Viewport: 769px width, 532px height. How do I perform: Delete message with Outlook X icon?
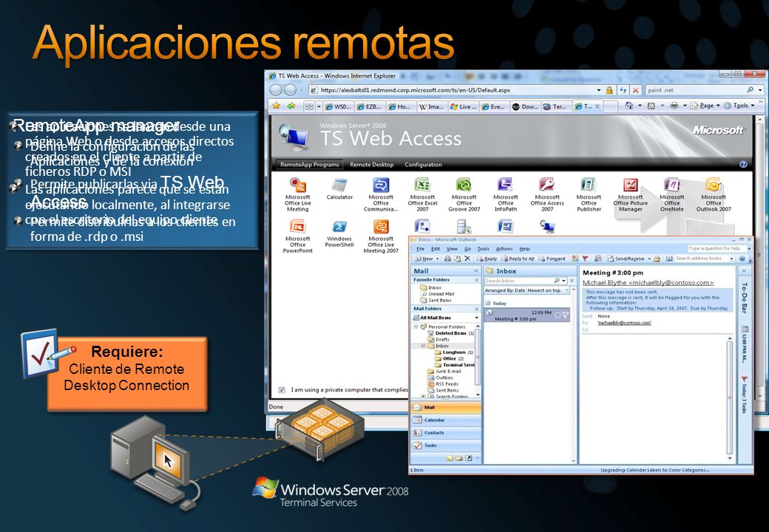467,259
